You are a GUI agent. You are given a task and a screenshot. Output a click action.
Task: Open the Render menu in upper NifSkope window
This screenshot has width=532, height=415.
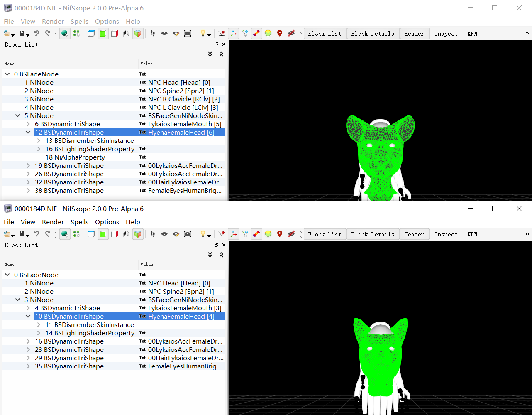53,22
